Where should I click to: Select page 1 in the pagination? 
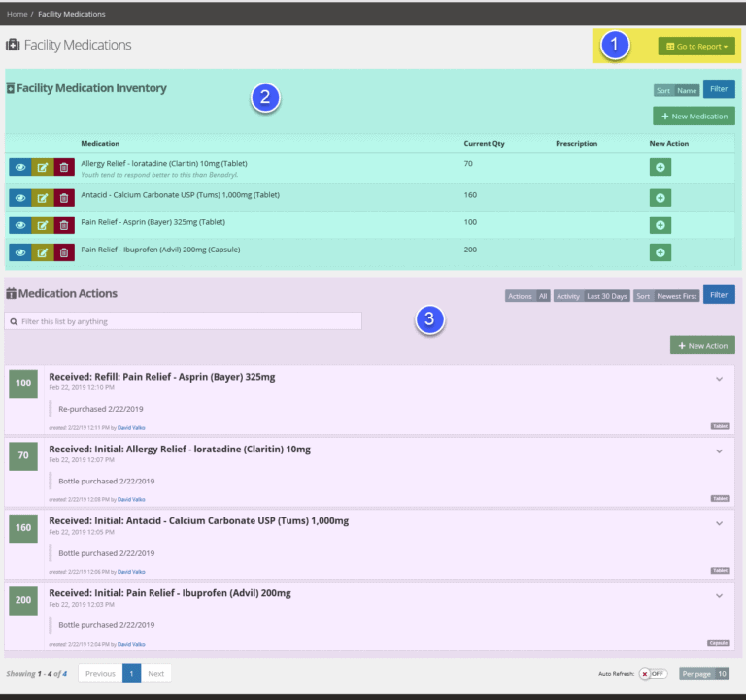pyautogui.click(x=131, y=674)
